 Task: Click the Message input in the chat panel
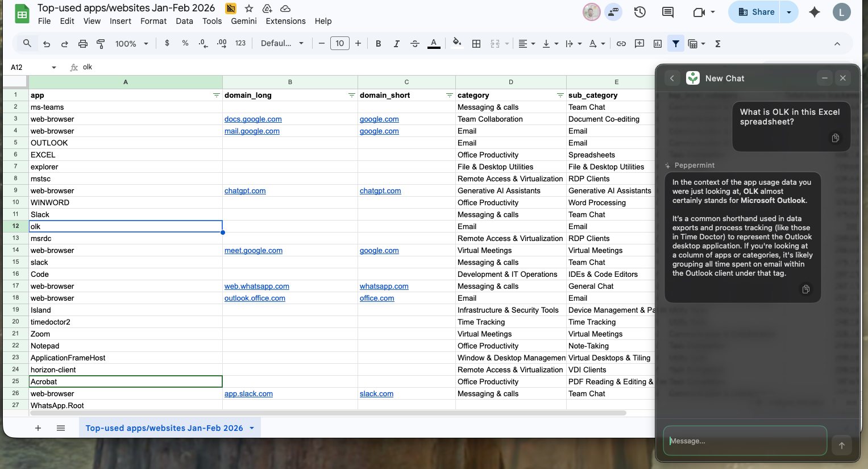(x=745, y=441)
